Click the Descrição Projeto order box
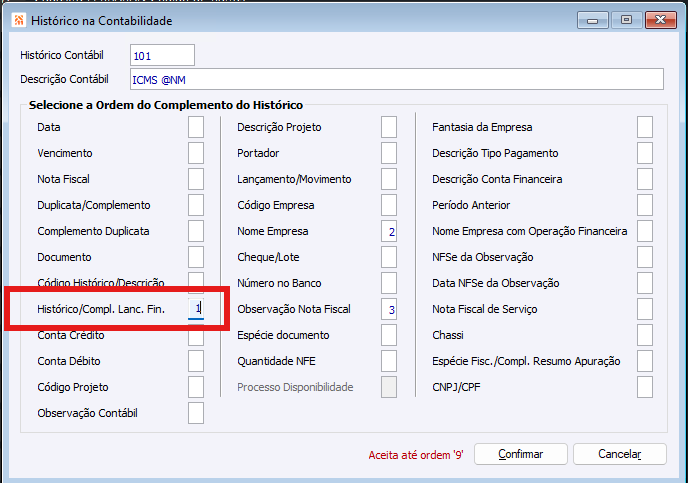Image resolution: width=688 pixels, height=483 pixels. 389,127
